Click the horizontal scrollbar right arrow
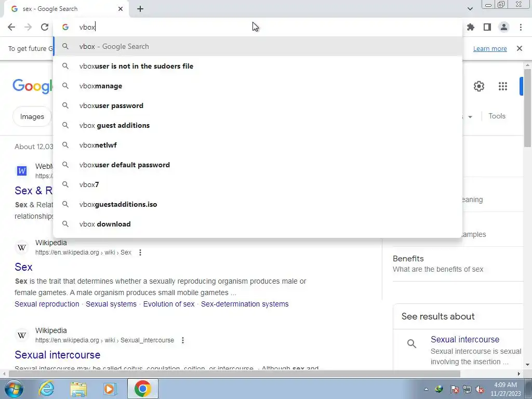Screen dimensions: 532x399 point(519,374)
